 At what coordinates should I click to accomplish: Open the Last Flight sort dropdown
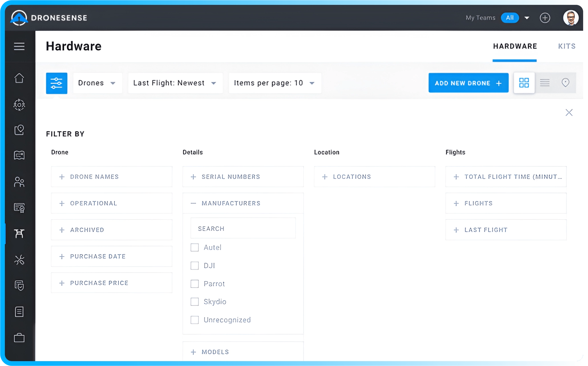(174, 83)
